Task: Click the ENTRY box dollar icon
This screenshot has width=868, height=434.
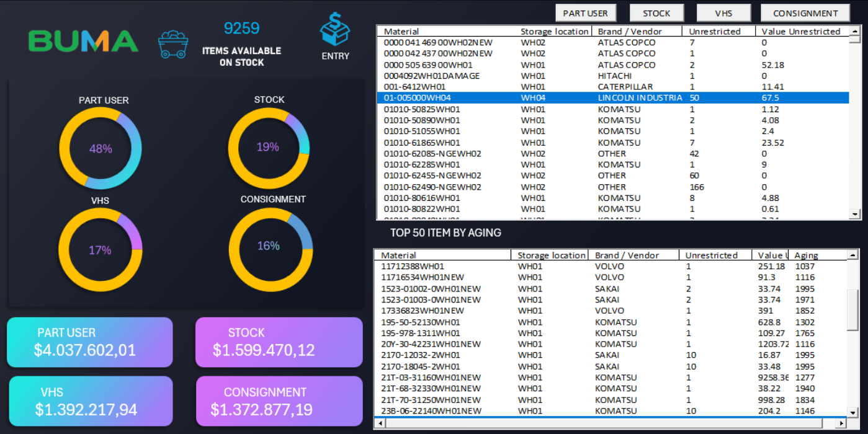Action: pyautogui.click(x=335, y=31)
